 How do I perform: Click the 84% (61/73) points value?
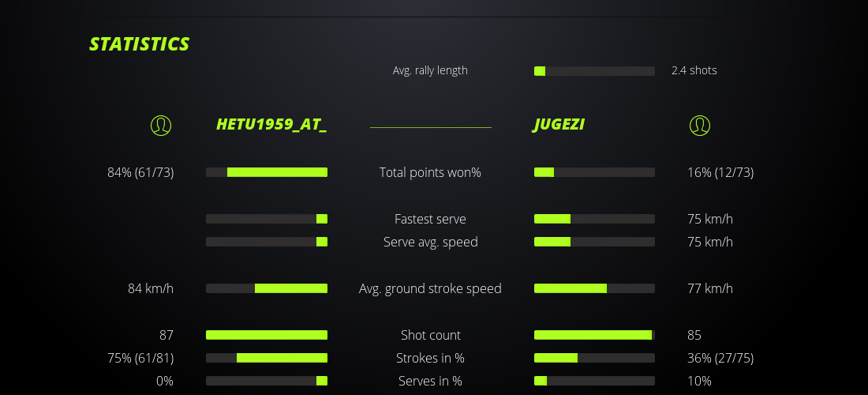point(140,172)
